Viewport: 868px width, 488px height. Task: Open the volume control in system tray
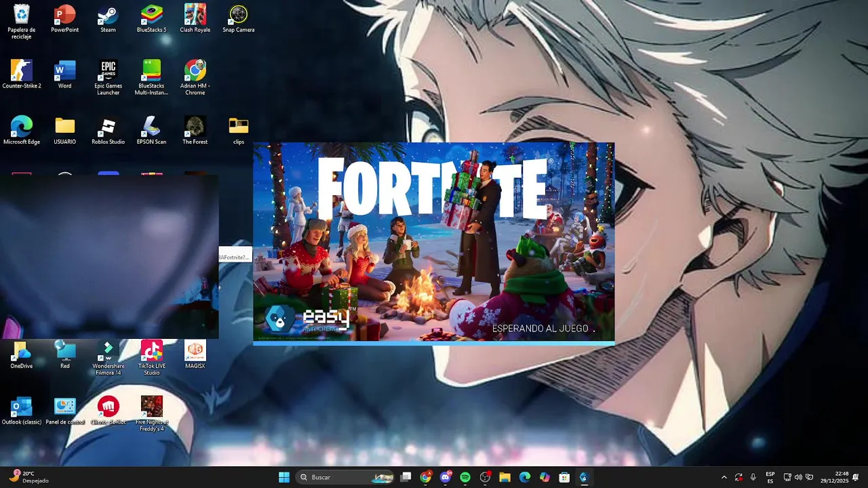[x=798, y=477]
